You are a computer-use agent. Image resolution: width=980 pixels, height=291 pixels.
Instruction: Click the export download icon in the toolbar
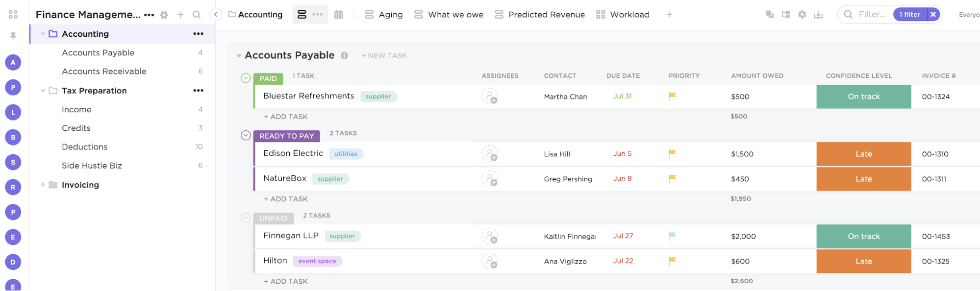coord(818,15)
